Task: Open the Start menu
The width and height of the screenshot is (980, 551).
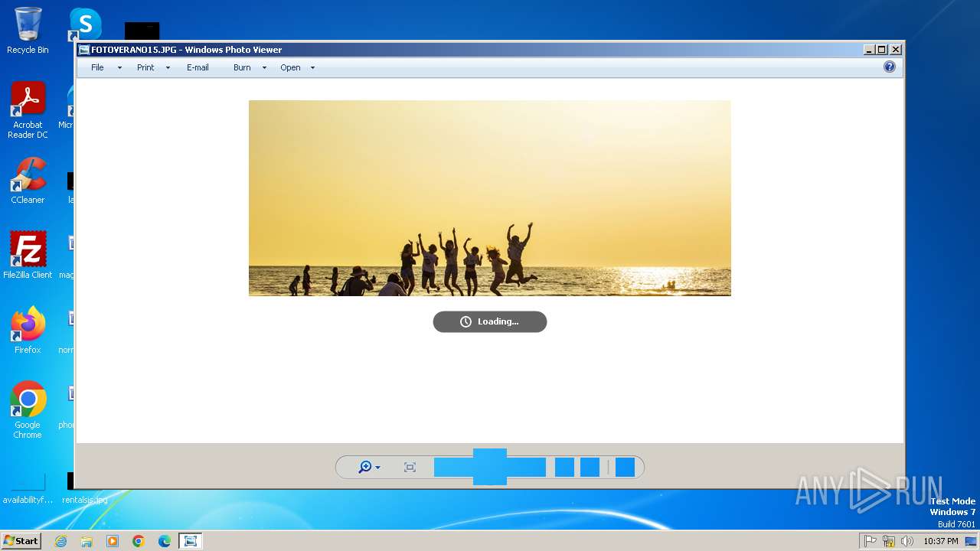Action: pyautogui.click(x=21, y=540)
